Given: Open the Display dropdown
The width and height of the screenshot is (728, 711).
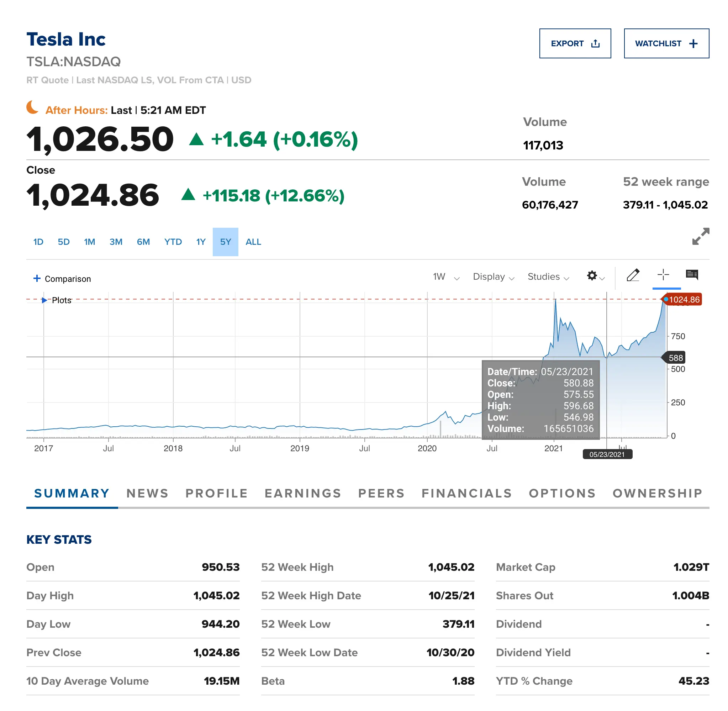Looking at the screenshot, I should [x=494, y=277].
